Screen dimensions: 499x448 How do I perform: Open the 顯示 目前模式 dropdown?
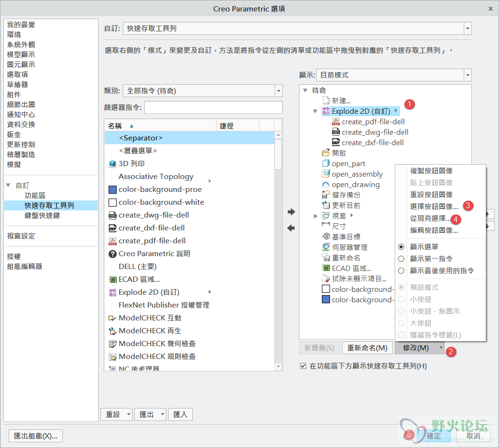468,75
